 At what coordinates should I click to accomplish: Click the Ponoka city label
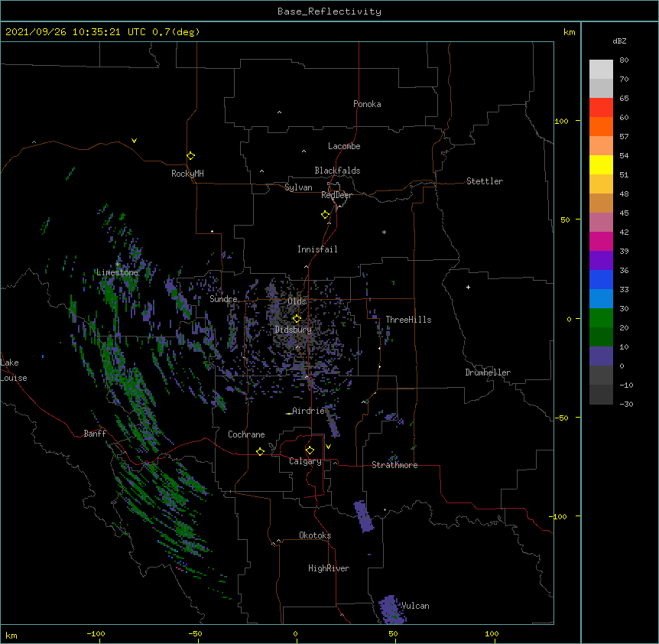point(367,104)
